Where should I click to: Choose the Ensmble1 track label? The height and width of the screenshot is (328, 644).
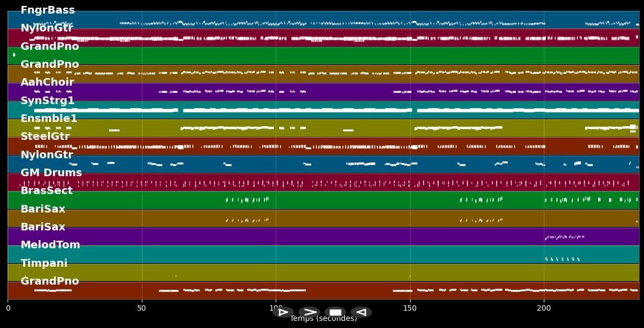coord(49,119)
